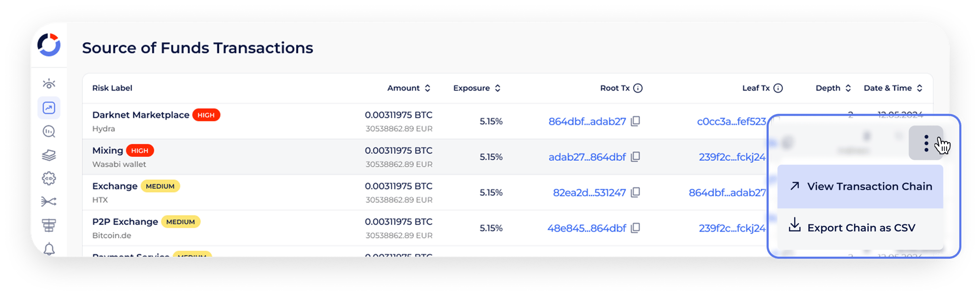Open leaf tx link c0cc3a...fef523
This screenshot has height=296, width=980.
pyautogui.click(x=731, y=122)
